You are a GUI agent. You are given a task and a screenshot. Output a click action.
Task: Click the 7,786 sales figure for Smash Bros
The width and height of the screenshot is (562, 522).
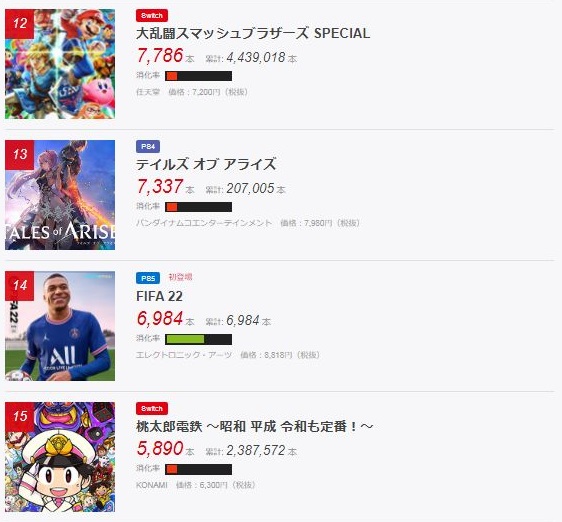pos(160,56)
